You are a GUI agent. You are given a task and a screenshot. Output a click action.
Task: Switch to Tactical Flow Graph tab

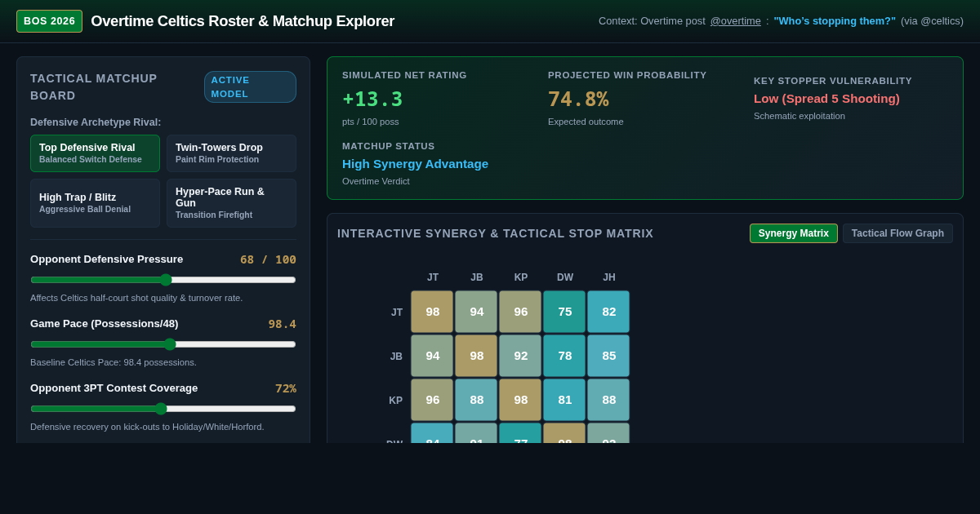point(898,233)
